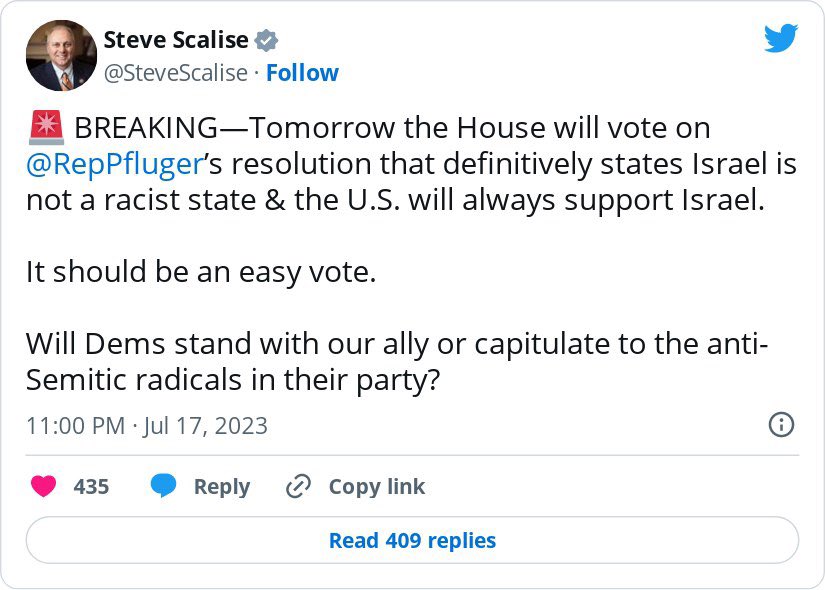
Task: Click the 435 likes count
Action: tap(91, 487)
